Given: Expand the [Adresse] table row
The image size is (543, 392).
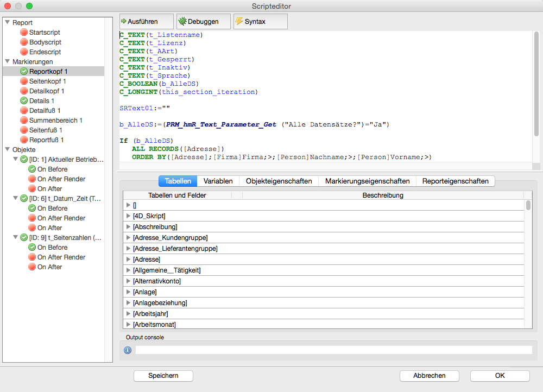Looking at the screenshot, I should click(x=128, y=260).
